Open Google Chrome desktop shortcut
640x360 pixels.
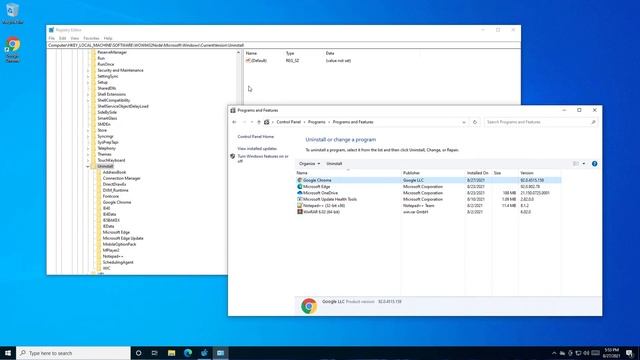click(x=13, y=50)
